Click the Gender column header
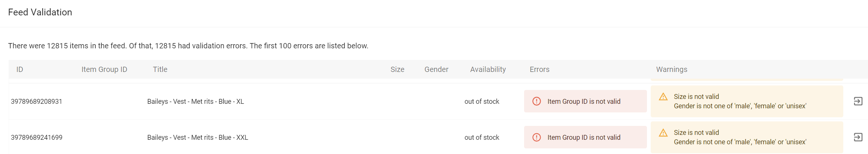 pyautogui.click(x=436, y=69)
